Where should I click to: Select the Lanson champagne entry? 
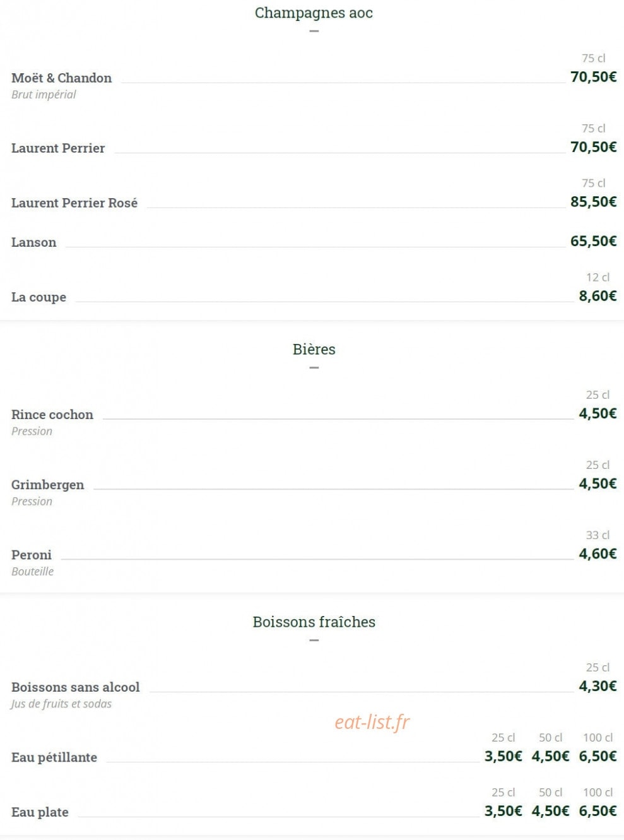tap(34, 242)
